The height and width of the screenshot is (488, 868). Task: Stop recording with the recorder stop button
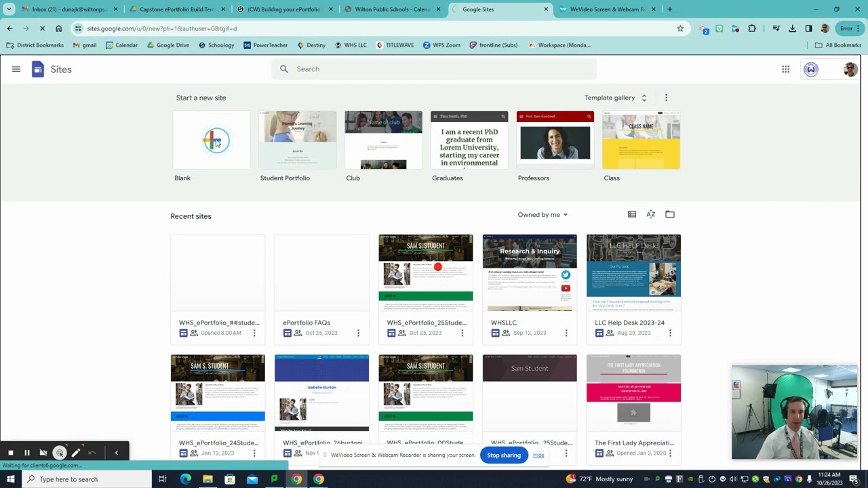coord(11,453)
